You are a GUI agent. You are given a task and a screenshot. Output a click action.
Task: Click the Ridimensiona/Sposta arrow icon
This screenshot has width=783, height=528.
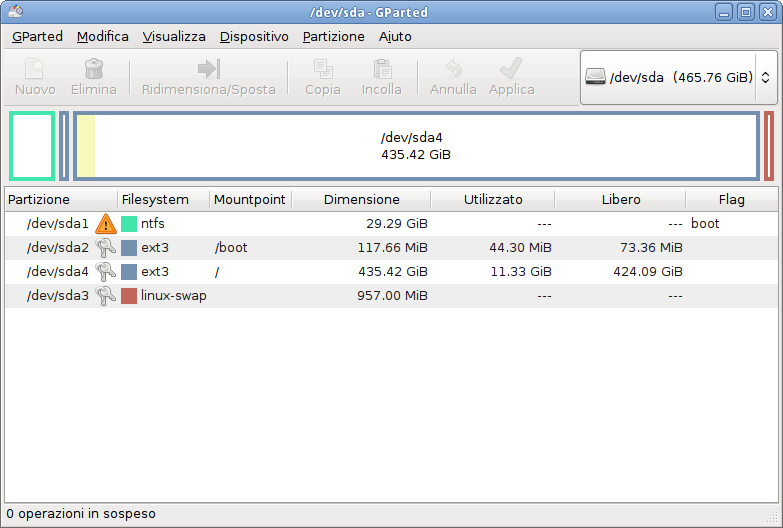[209, 69]
